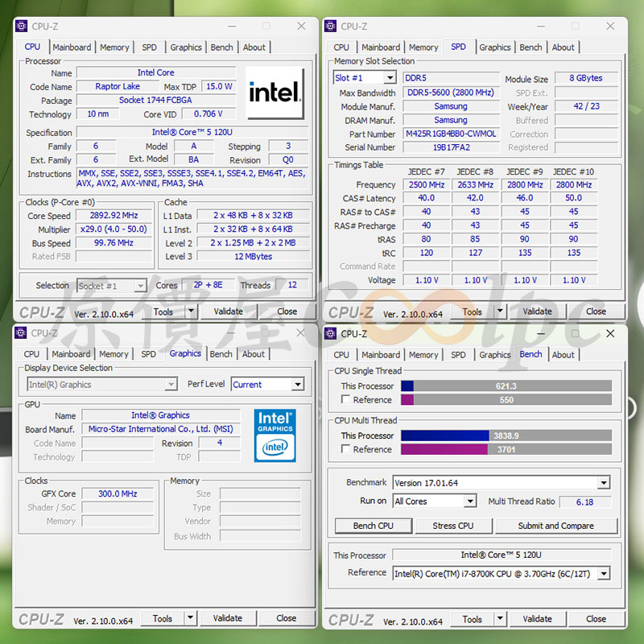Click Validate in the SPD tab window
Image resolution: width=644 pixels, height=644 pixels.
537,312
